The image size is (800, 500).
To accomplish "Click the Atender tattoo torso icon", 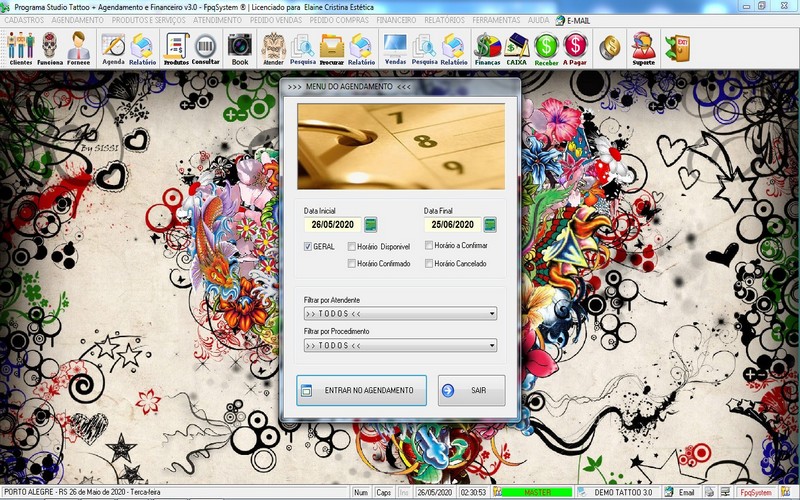I will (273, 48).
